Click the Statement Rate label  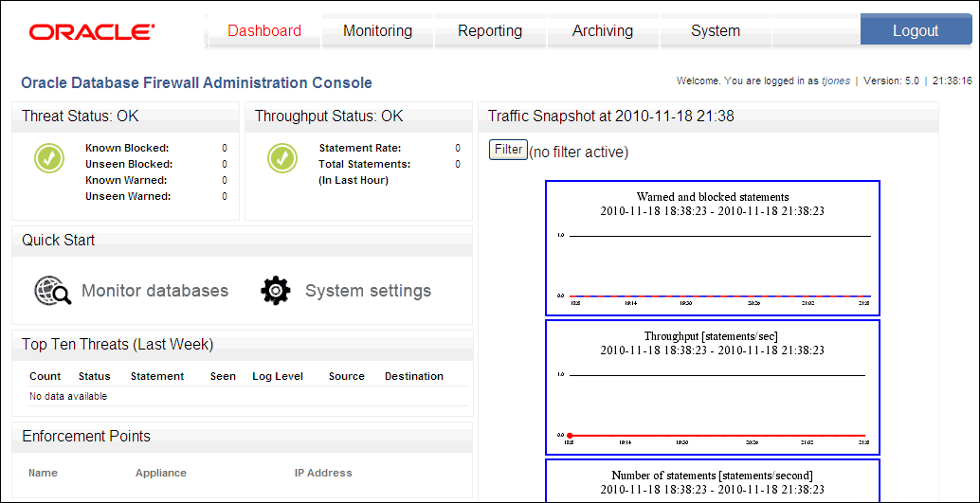tap(360, 148)
